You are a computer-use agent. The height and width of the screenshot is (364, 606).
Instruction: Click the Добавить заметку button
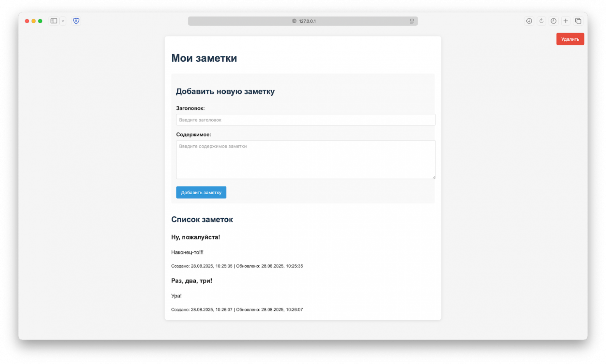click(201, 193)
